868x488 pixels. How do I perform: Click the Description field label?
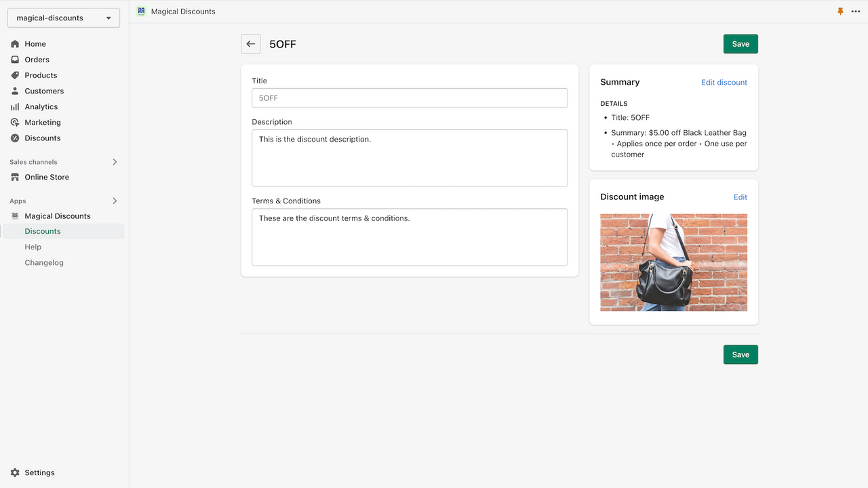click(x=272, y=122)
